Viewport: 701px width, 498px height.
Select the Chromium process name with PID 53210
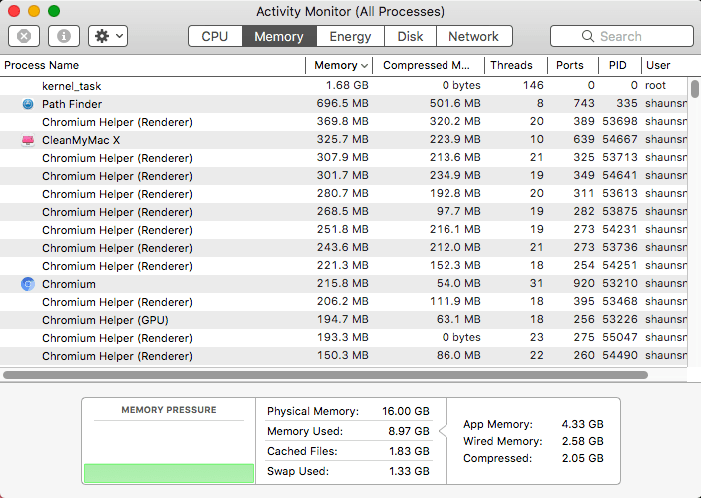(x=69, y=284)
